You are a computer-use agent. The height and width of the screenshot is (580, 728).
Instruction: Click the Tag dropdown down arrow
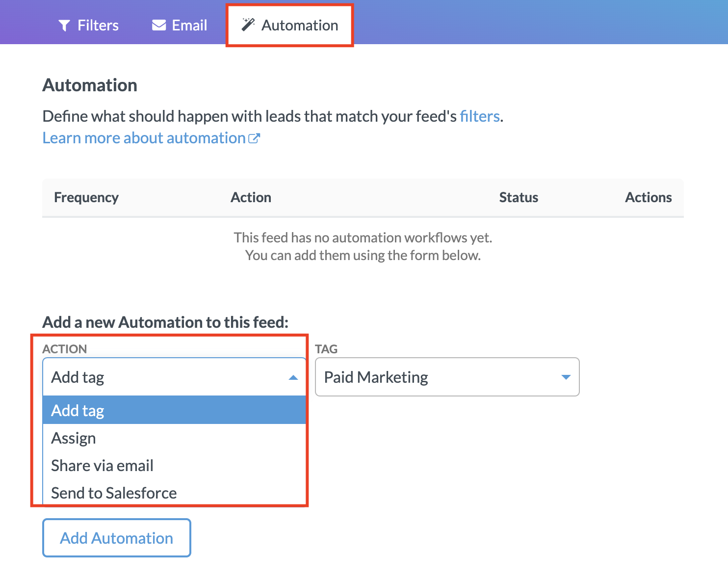tap(566, 377)
